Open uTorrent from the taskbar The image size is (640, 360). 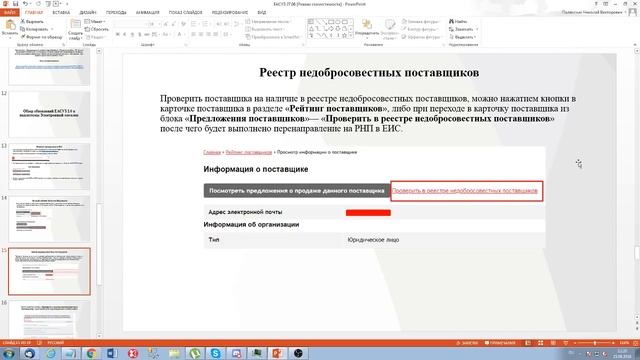pyautogui.click(x=195, y=353)
